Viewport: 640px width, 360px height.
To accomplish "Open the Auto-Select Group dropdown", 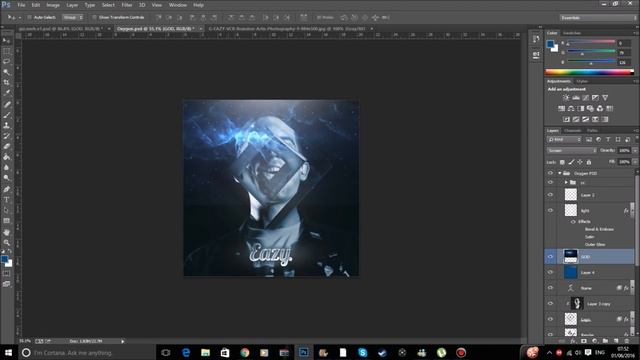I will pos(73,18).
